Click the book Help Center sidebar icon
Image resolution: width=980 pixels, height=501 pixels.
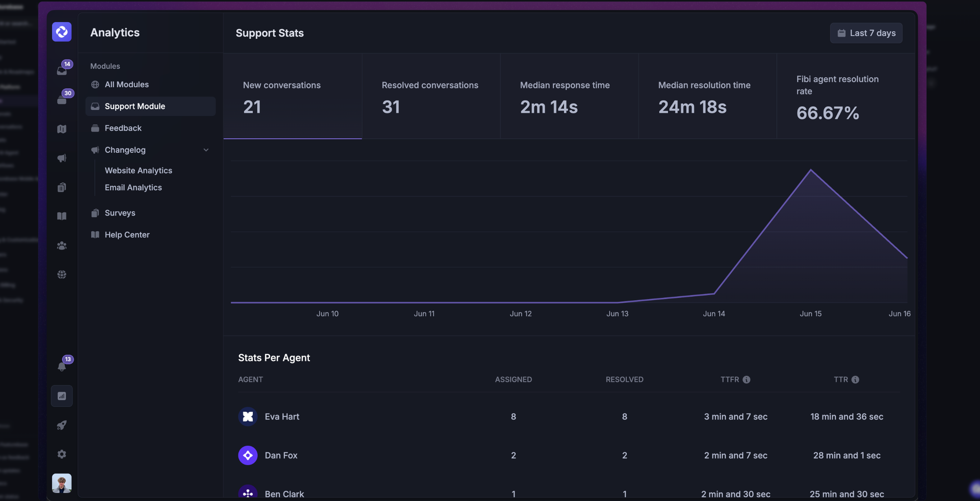[x=62, y=216]
